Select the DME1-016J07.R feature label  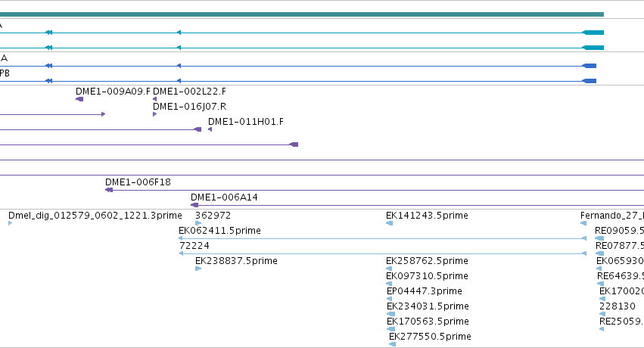click(189, 106)
